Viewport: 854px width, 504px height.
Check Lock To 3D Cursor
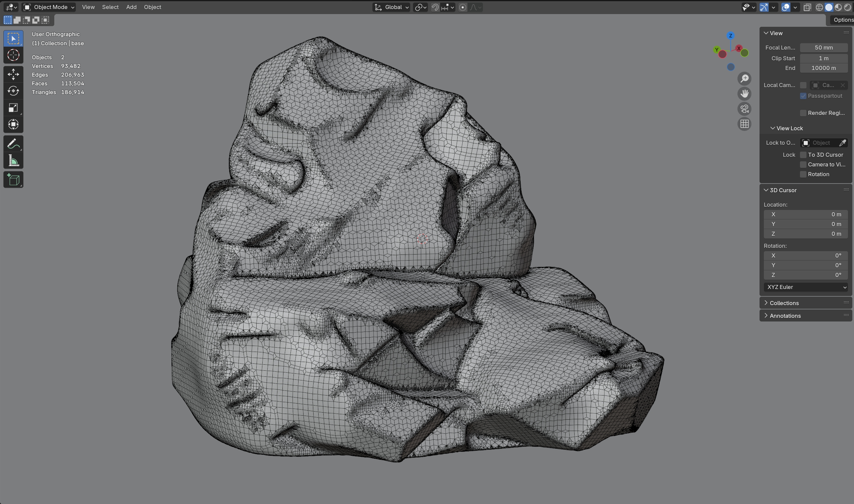click(803, 155)
